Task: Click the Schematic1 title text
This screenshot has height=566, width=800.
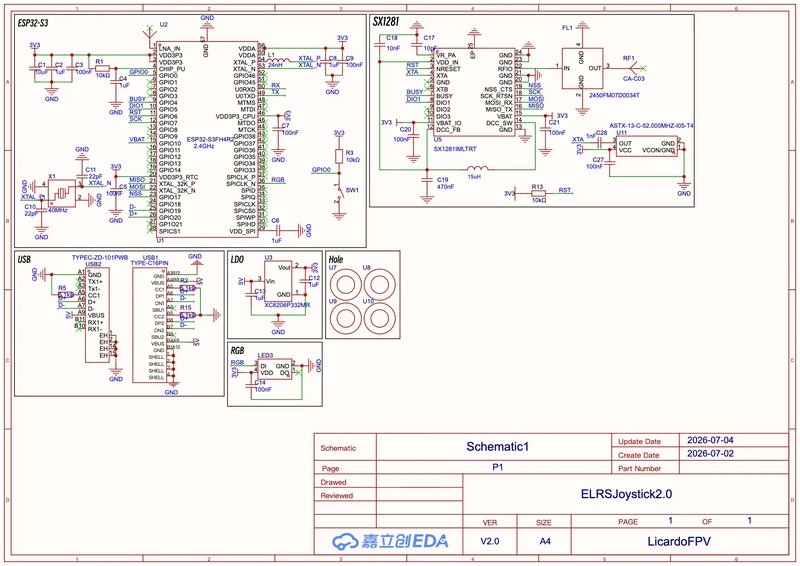Action: pyautogui.click(x=497, y=447)
